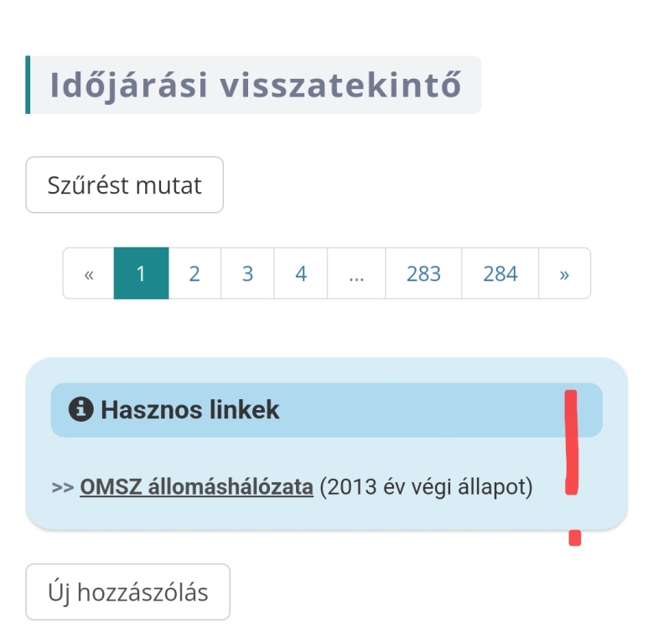Click the Időjárási visszatekintő heading
The width and height of the screenshot is (653, 644).
[x=257, y=86]
